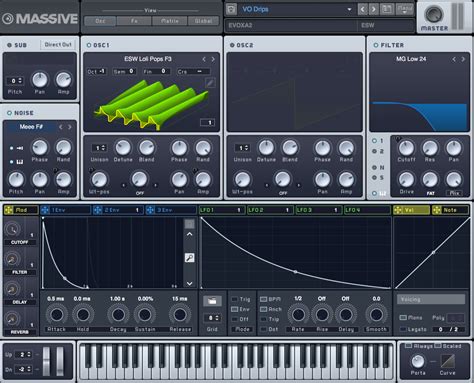
Task: Click the Player button at top right
Action: (x=405, y=9)
